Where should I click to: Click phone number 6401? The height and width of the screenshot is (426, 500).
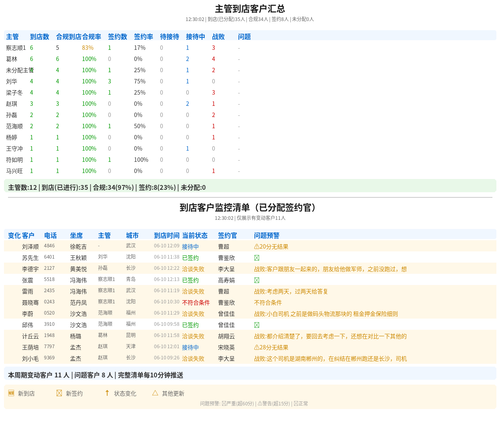49,257
